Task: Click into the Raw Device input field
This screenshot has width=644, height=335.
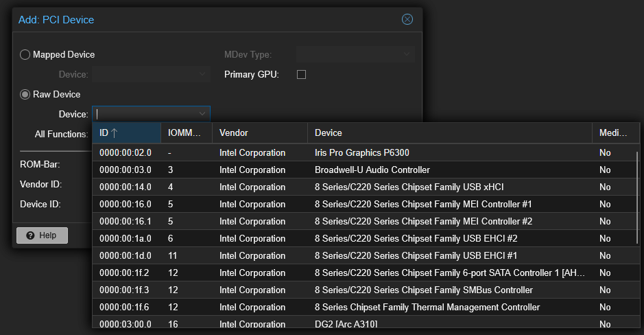Action: pyautogui.click(x=145, y=114)
